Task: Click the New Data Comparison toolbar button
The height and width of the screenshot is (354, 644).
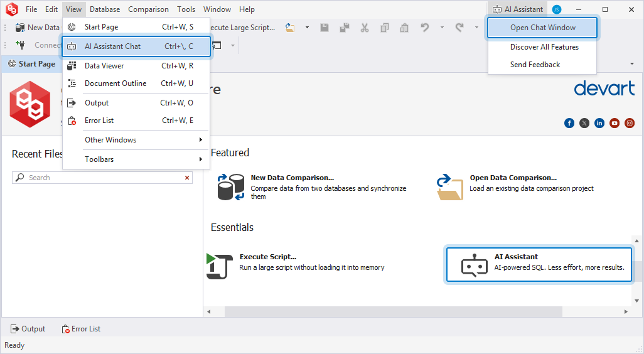Action: 38,28
